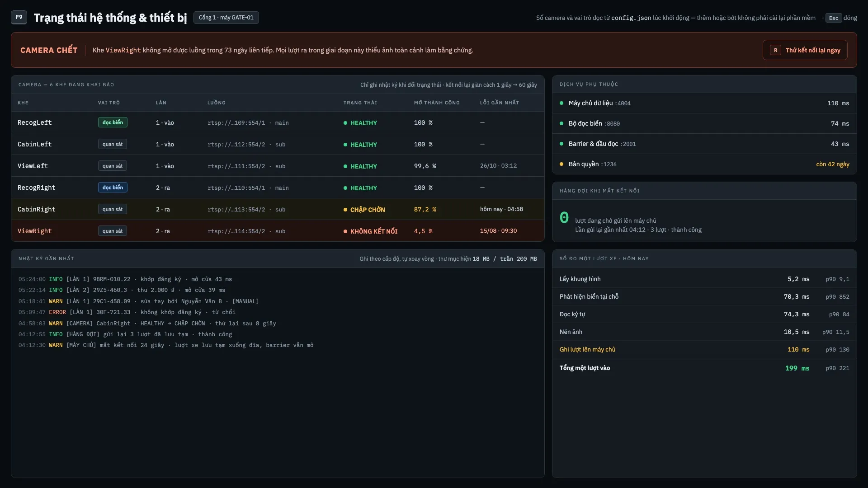Viewport: 868px width, 488px height.
Task: Click the queue count '0' in Hàng đợi panel
Action: click(564, 218)
